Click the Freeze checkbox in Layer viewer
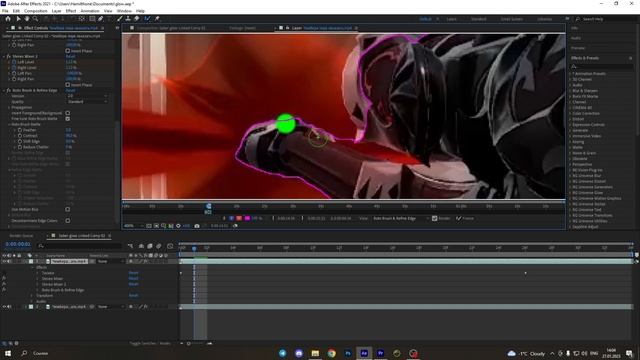 pos(459,218)
